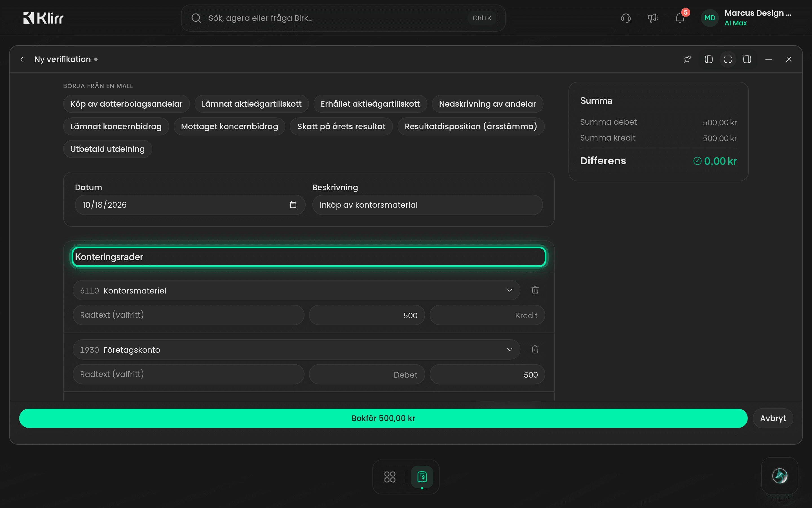Select template Utbetald utdelning

108,149
